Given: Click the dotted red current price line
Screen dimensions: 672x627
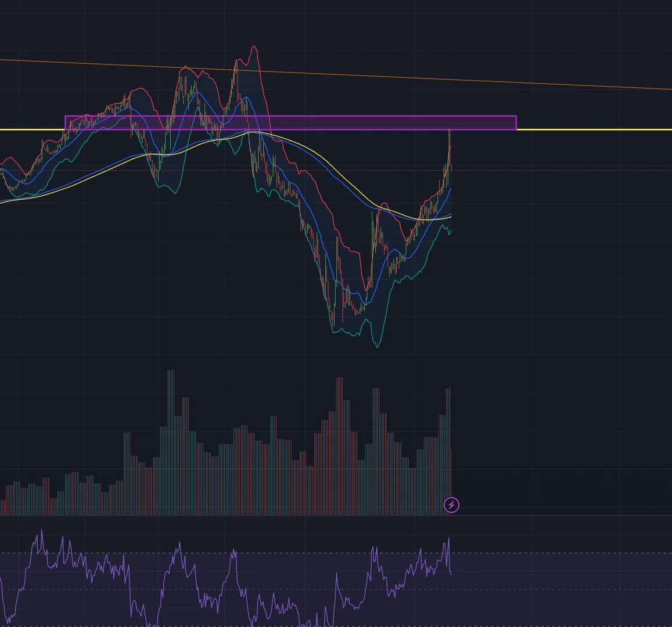Looking at the screenshot, I should tap(557, 171).
